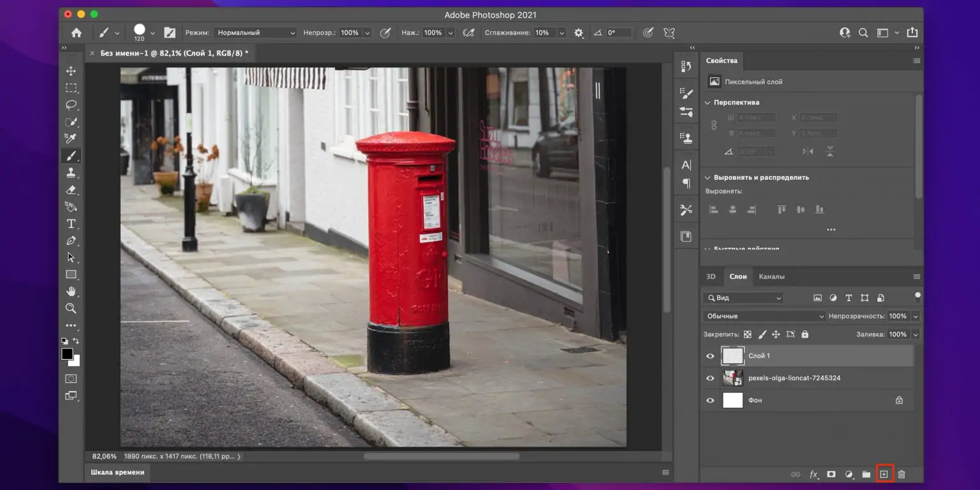The image size is (980, 490).
Task: Add a layer mask
Action: [x=831, y=474]
